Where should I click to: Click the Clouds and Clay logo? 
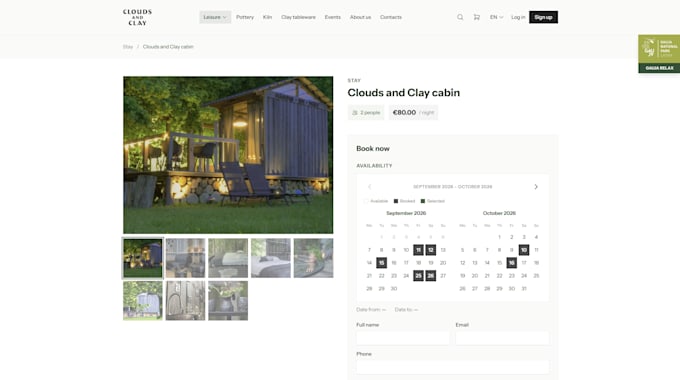click(137, 17)
